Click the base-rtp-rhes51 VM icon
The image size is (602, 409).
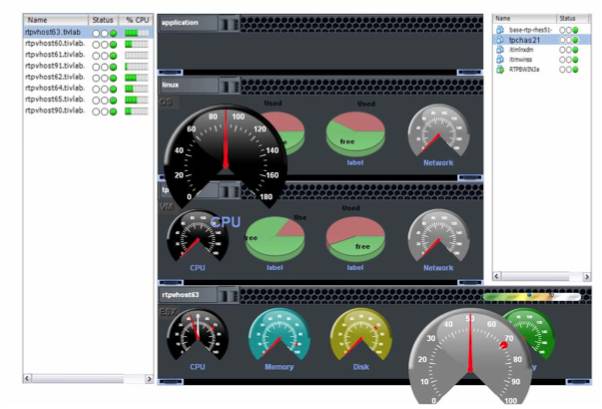click(x=501, y=31)
